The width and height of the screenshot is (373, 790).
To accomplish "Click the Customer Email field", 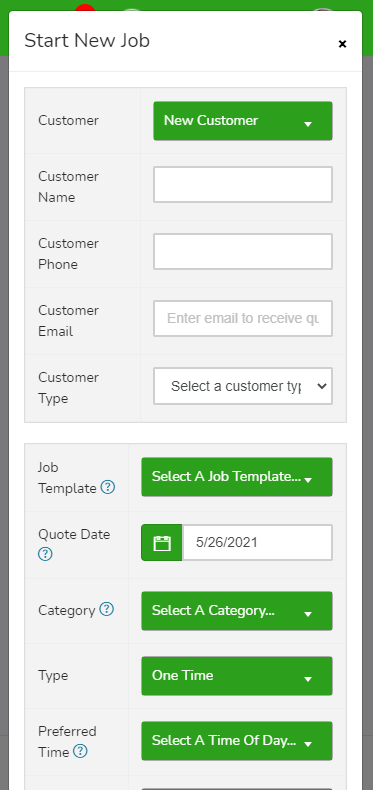I will tap(243, 318).
